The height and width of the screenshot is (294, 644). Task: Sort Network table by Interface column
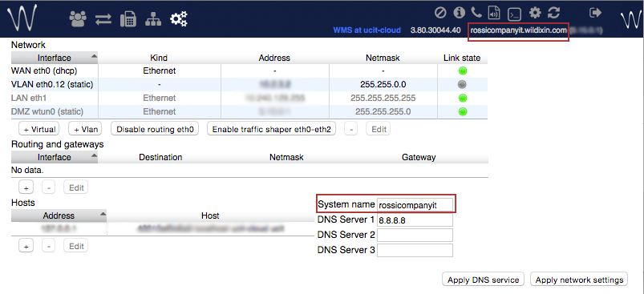(x=55, y=58)
